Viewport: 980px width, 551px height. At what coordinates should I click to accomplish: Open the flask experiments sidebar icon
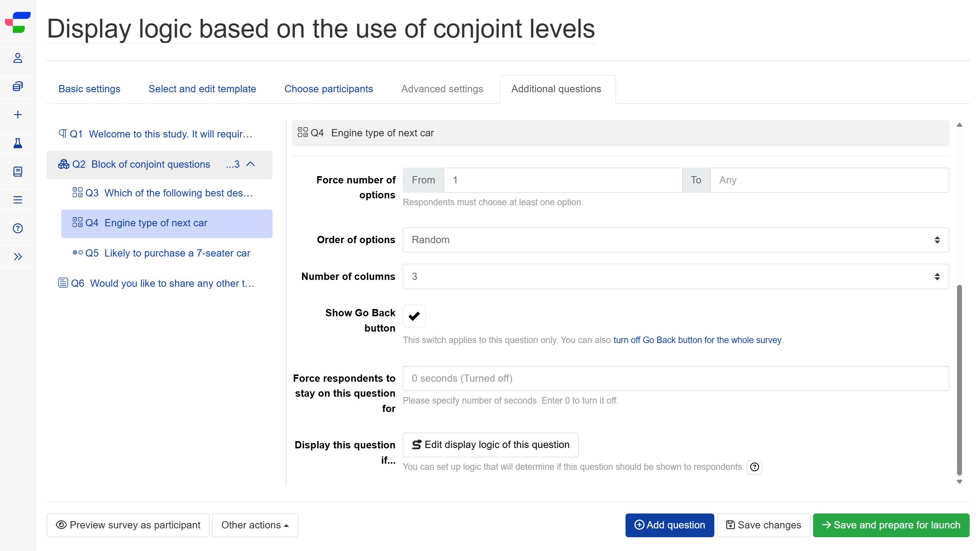[x=18, y=143]
